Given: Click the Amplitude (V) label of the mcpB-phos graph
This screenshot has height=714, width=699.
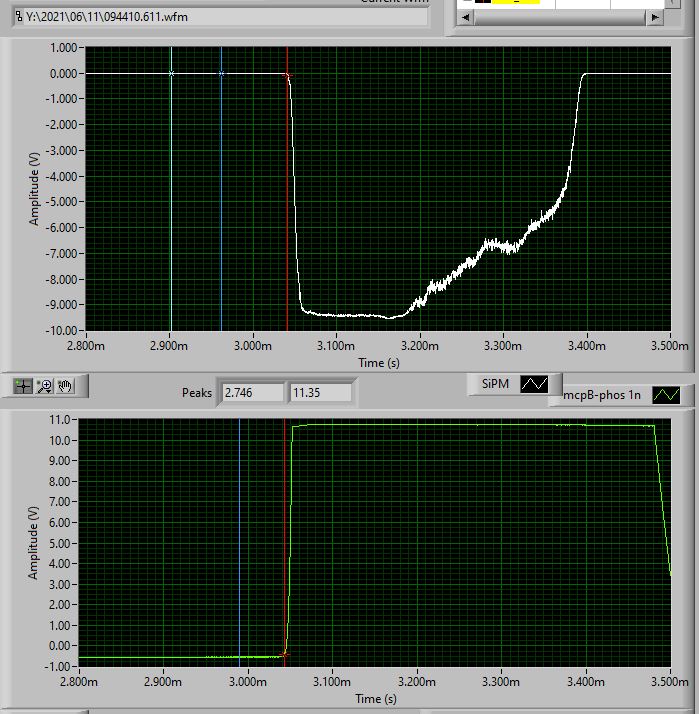Looking at the screenshot, I should point(33,543).
